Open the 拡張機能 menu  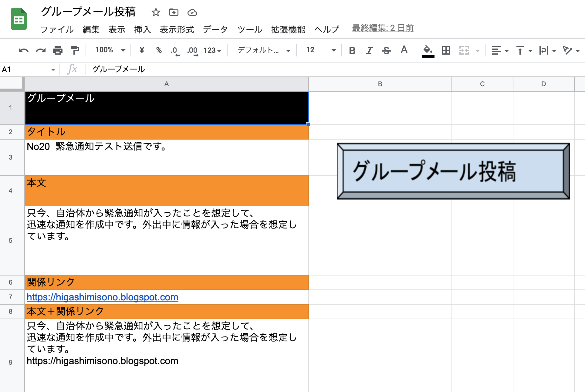(x=288, y=29)
